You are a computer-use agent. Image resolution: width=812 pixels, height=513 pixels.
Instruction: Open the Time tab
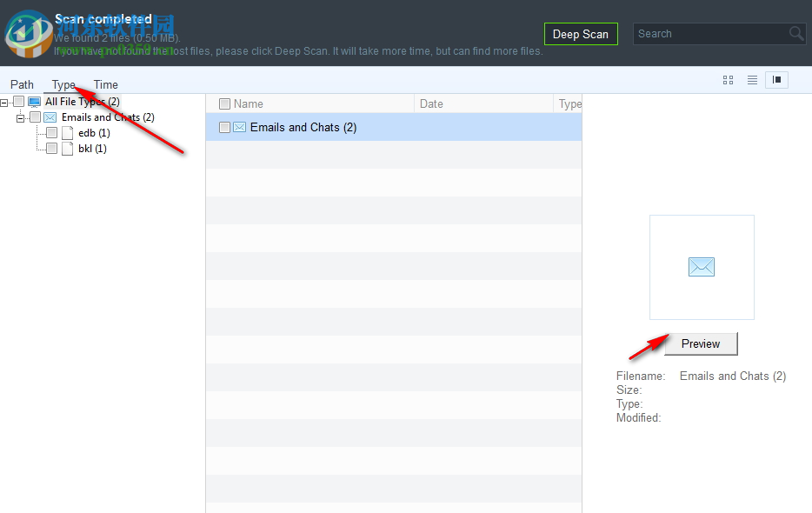(104, 84)
